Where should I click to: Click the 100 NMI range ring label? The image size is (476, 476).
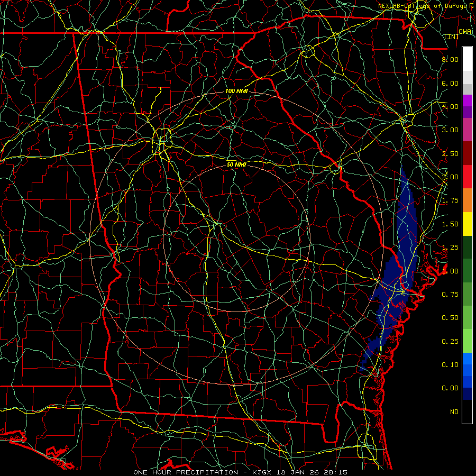click(236, 91)
